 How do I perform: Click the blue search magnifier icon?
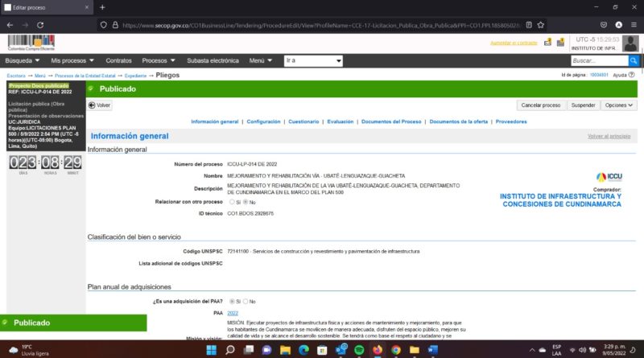(634, 60)
